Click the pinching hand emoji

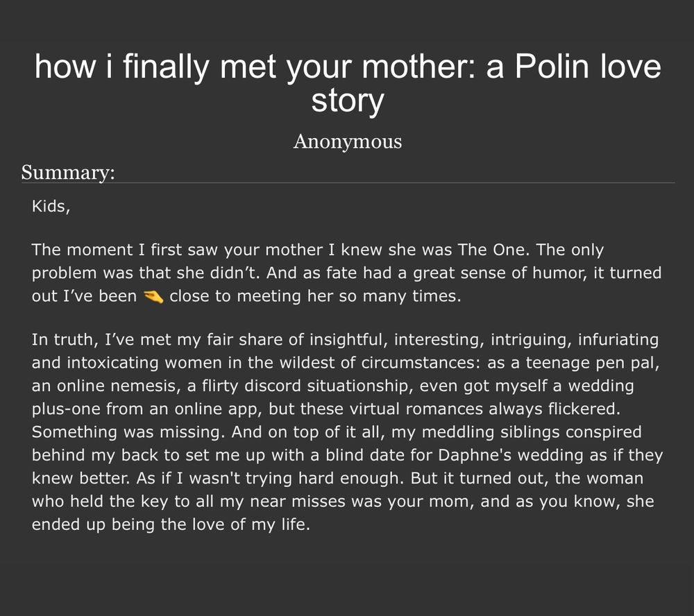coord(153,297)
